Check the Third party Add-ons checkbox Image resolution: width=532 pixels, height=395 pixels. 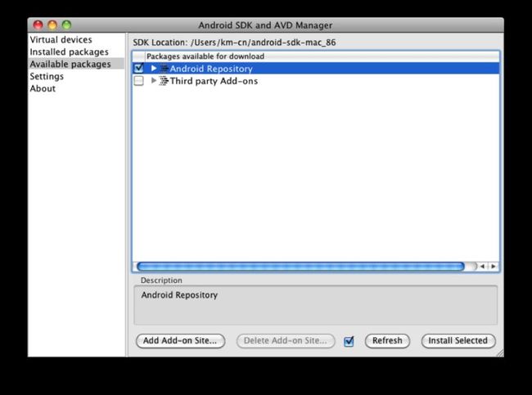pos(139,81)
